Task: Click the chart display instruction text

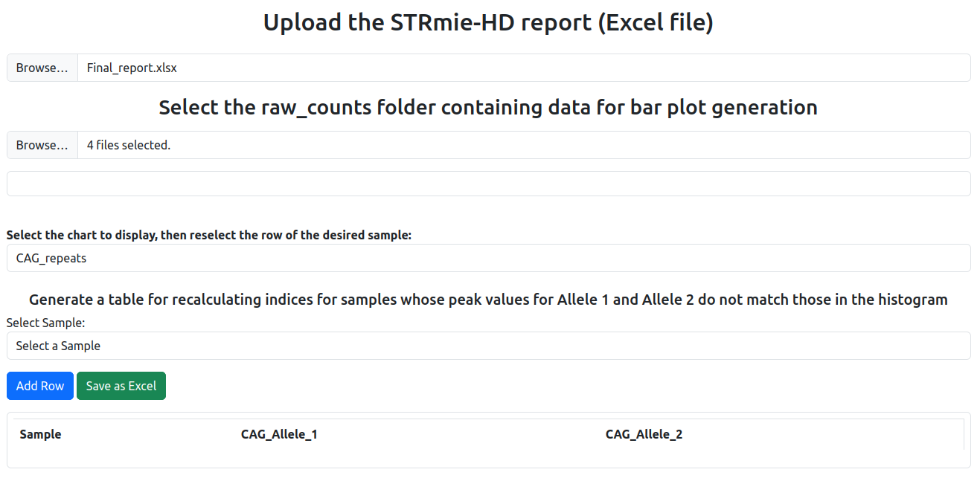Action: (211, 235)
